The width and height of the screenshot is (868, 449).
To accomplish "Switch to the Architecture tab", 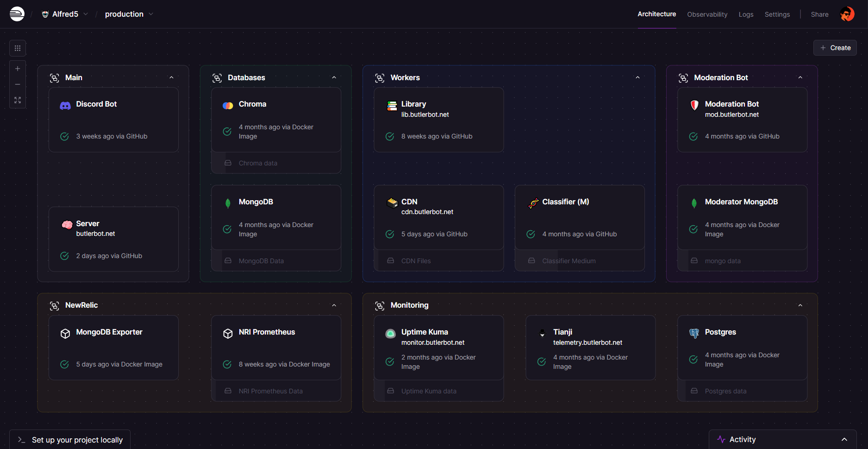I will (656, 14).
